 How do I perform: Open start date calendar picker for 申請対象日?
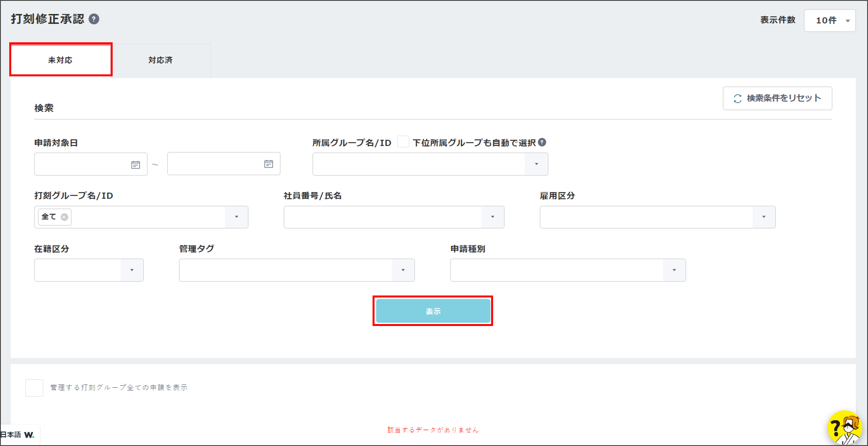pyautogui.click(x=135, y=165)
